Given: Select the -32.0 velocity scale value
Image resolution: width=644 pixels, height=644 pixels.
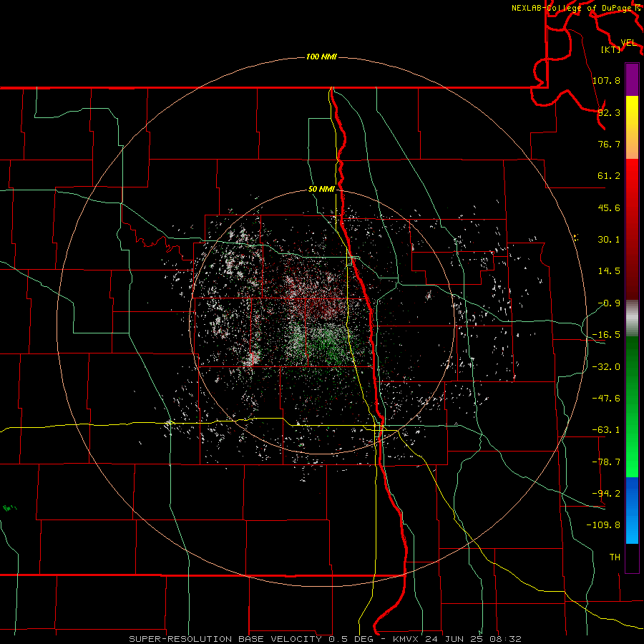Looking at the screenshot, I should [606, 367].
